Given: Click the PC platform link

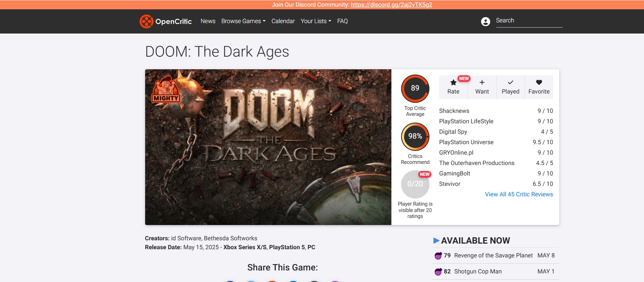Looking at the screenshot, I should (311, 247).
